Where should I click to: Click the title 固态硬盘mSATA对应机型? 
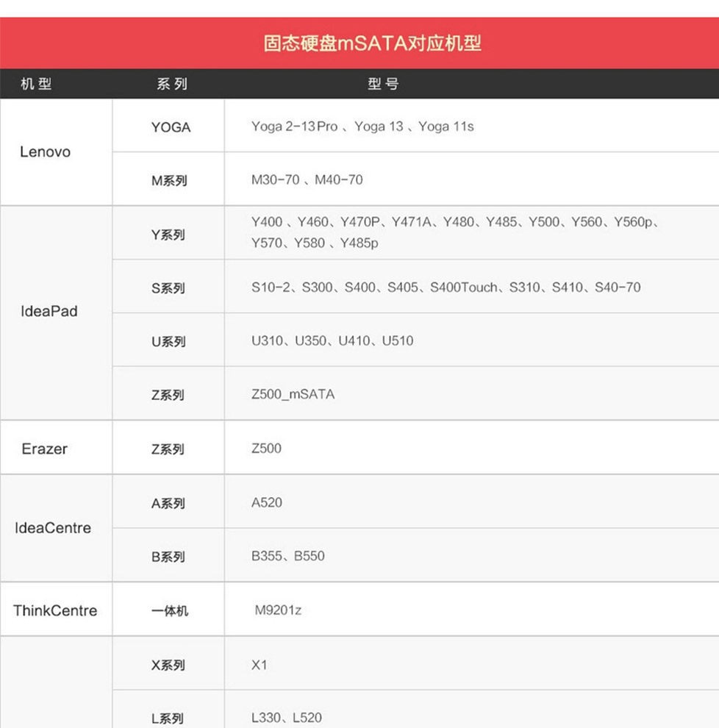[372, 43]
